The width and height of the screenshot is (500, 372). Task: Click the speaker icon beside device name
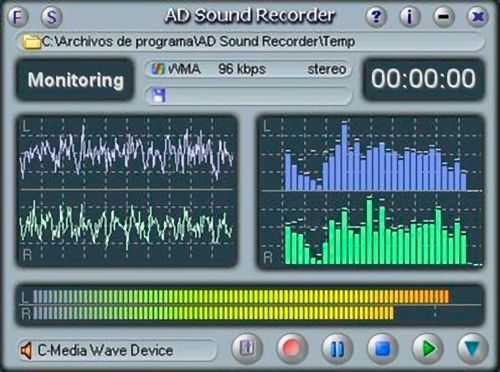tap(27, 351)
